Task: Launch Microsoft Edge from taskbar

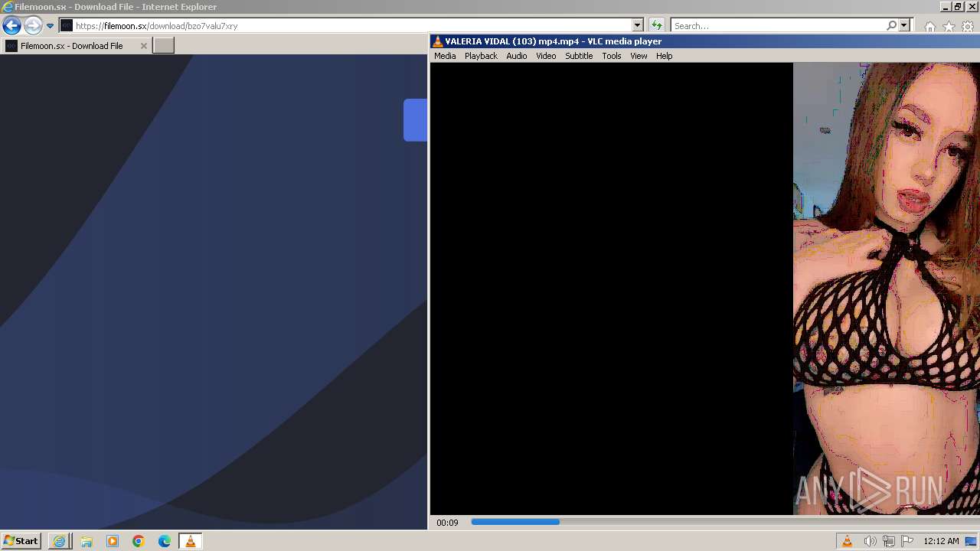Action: pos(165,541)
